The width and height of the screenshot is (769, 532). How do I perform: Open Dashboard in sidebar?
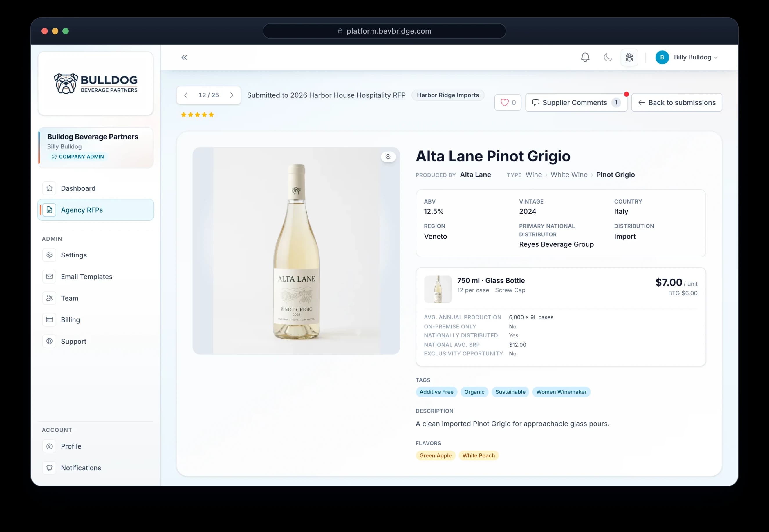tap(95, 188)
